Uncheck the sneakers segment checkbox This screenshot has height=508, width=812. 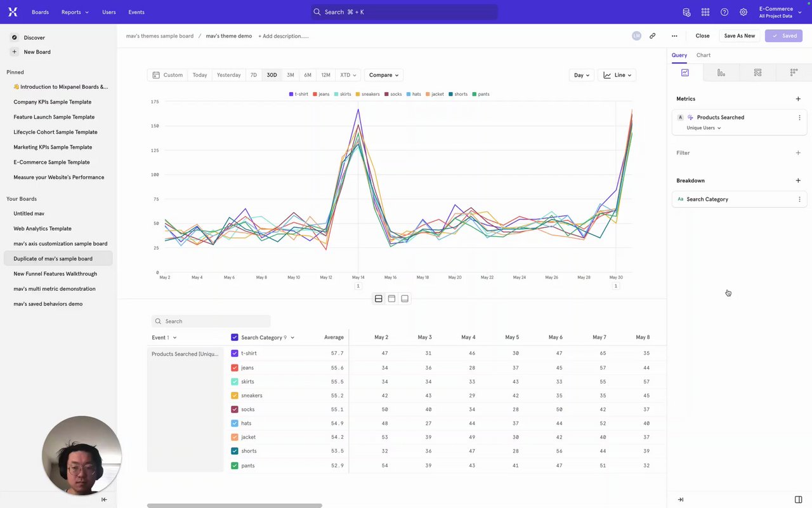tap(235, 396)
